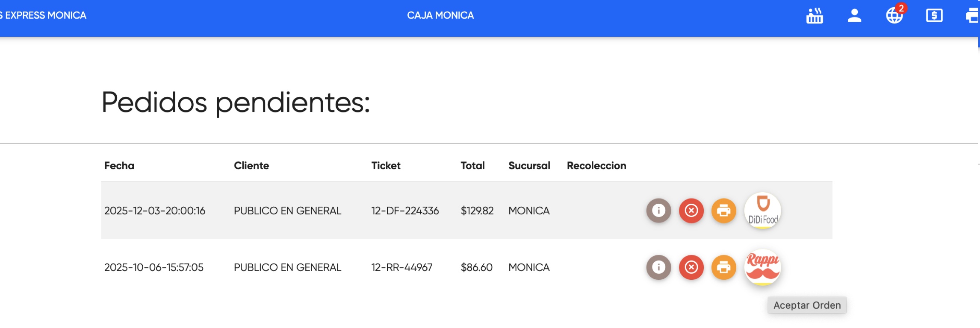The height and width of the screenshot is (328, 980).
Task: Click the Recoleccion column header
Action: tap(596, 166)
